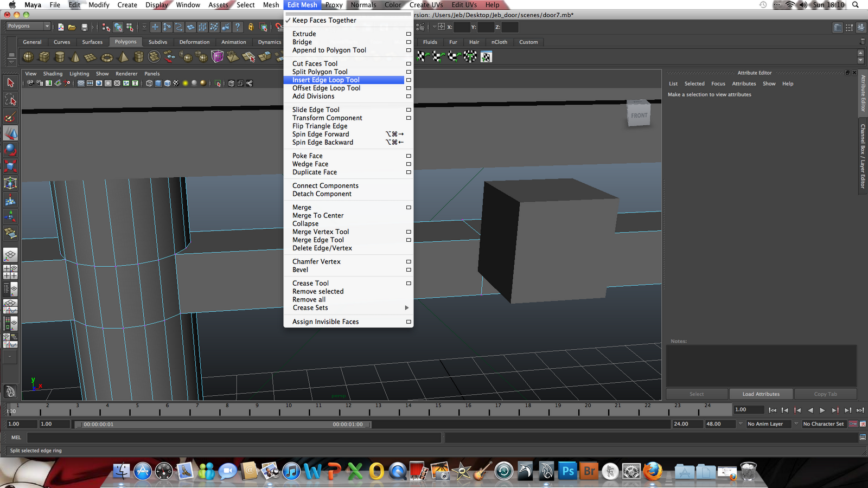Switch to the Animation shelf tab
868x488 pixels.
pyautogui.click(x=233, y=42)
